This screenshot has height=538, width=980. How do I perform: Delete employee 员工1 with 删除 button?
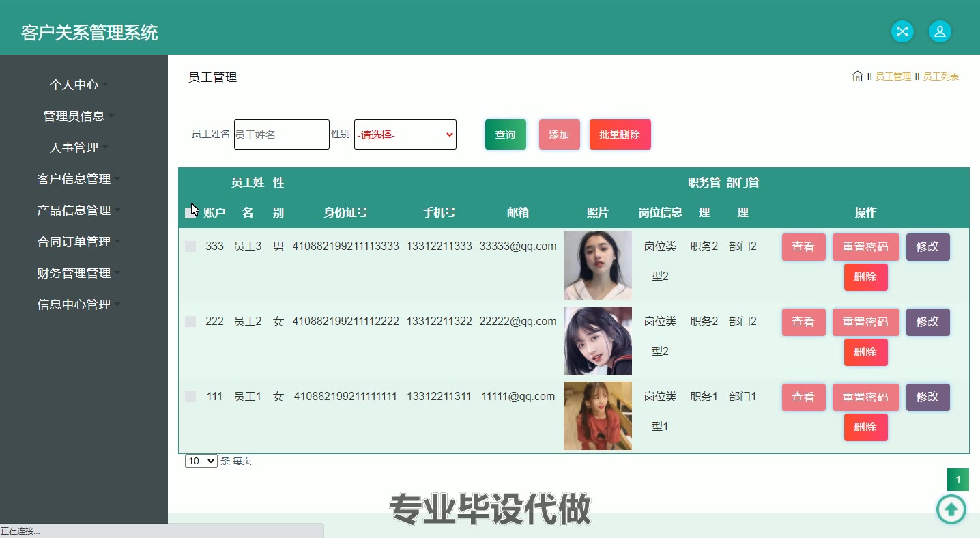point(865,427)
